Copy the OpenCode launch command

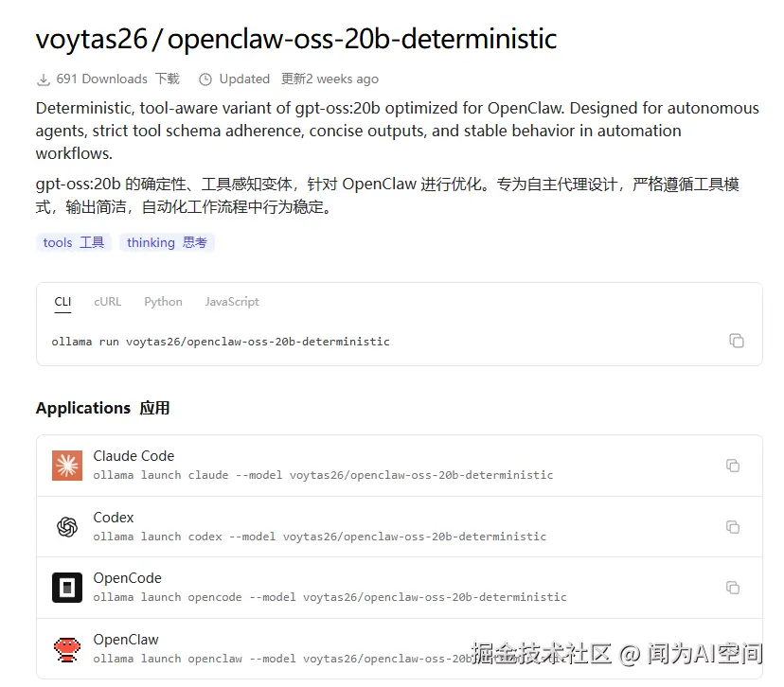pos(733,588)
